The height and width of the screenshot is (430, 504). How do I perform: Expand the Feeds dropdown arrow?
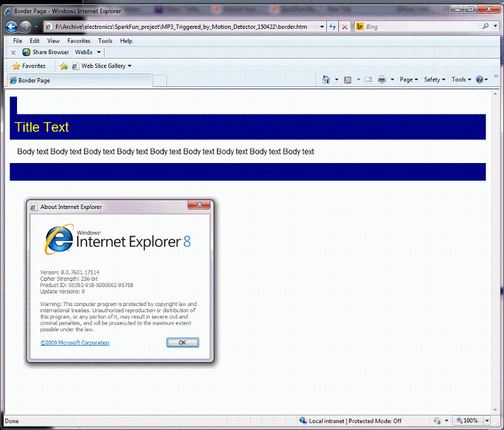tap(358, 80)
